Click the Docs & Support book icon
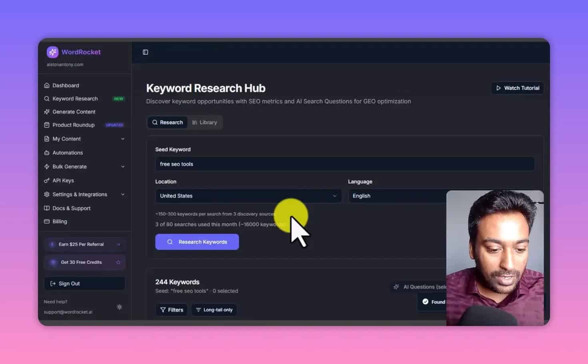588x364 pixels. [47, 208]
